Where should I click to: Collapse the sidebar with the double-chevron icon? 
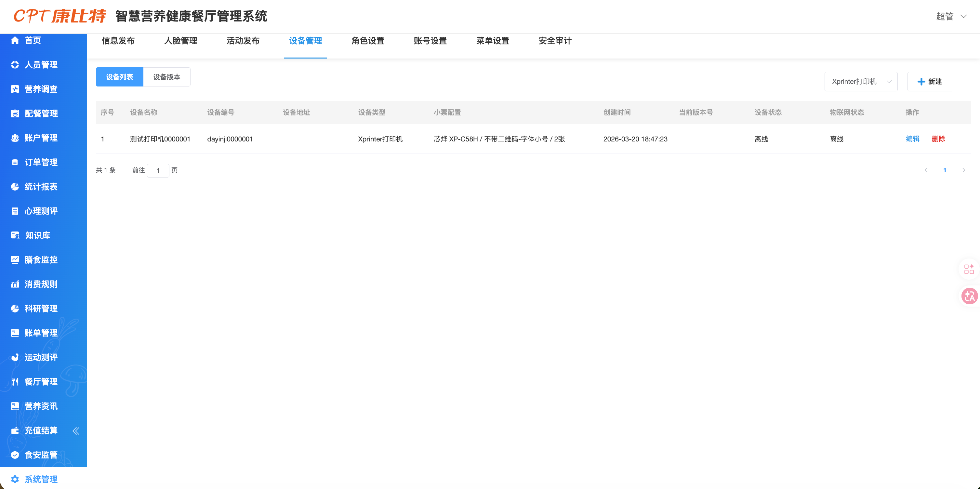tap(76, 431)
